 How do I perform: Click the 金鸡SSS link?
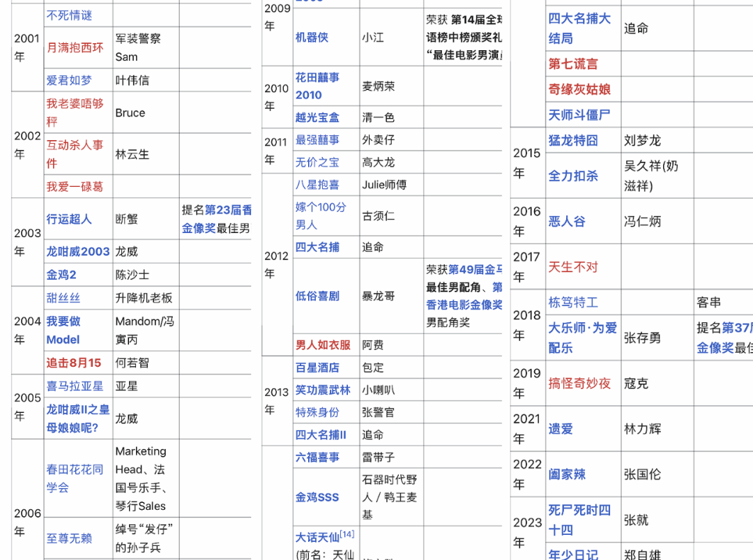pyautogui.click(x=317, y=497)
